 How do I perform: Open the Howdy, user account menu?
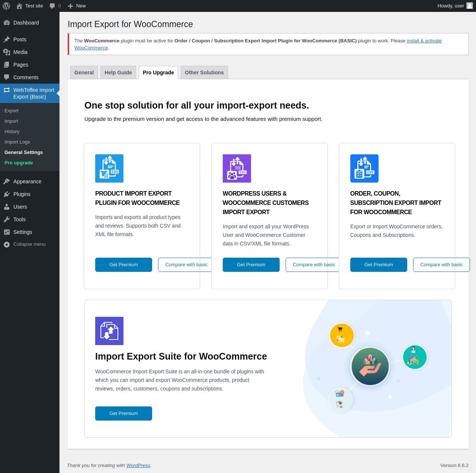click(455, 6)
